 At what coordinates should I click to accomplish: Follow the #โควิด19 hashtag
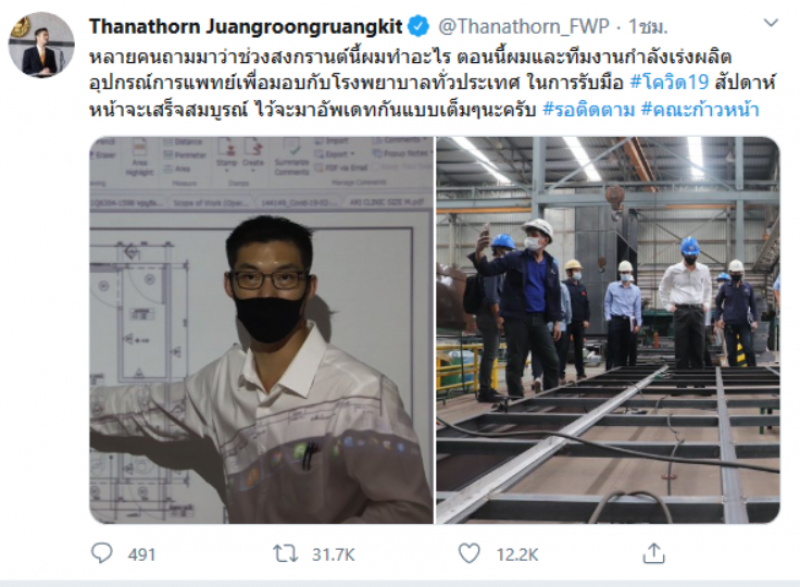pyautogui.click(x=669, y=82)
